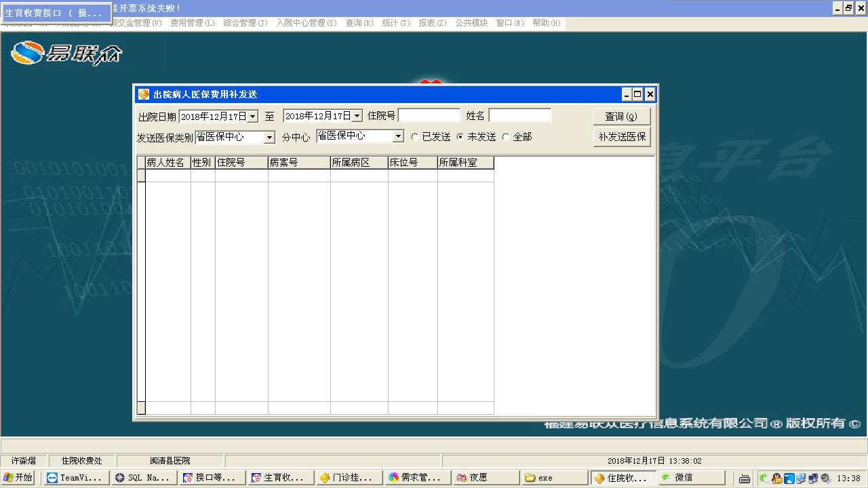
Task: Click the 查询(Q) button
Action: tap(622, 117)
